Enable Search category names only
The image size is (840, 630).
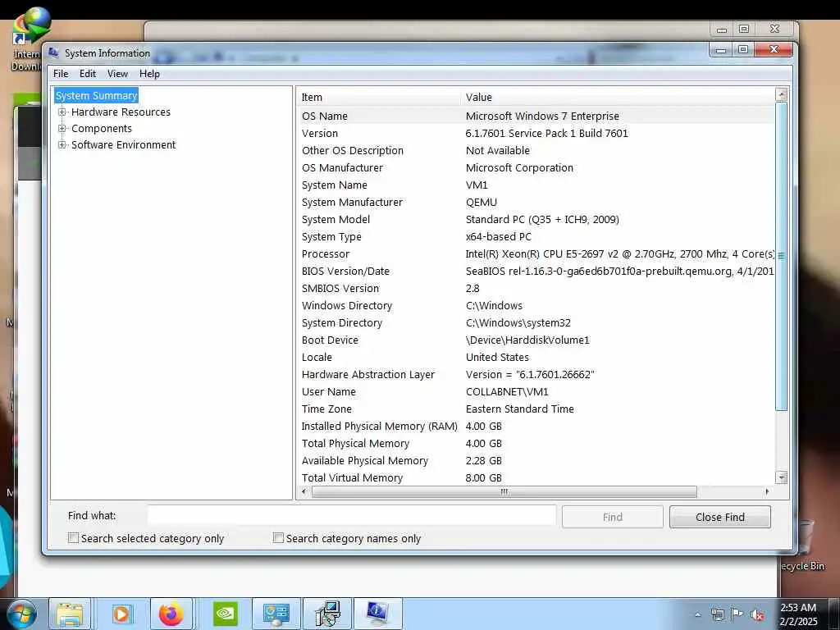pos(278,538)
